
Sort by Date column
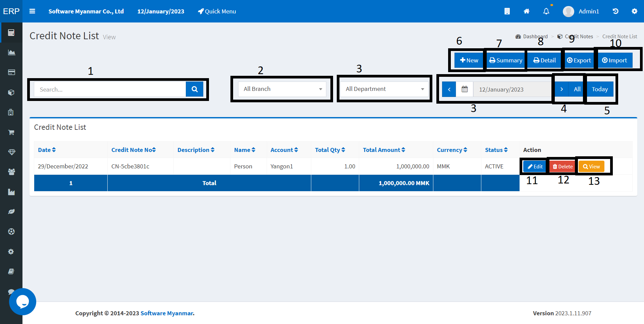point(47,150)
